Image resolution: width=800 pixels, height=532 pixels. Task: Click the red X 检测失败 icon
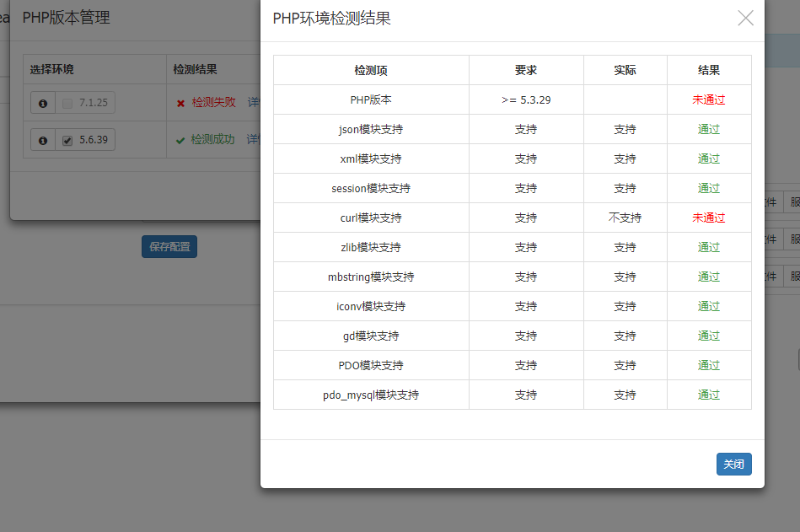(x=180, y=103)
